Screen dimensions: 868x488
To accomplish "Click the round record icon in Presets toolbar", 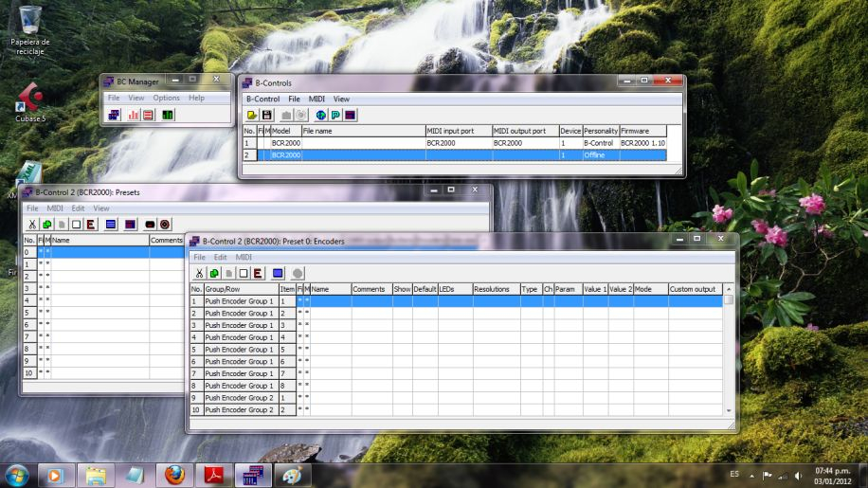I will pos(165,225).
